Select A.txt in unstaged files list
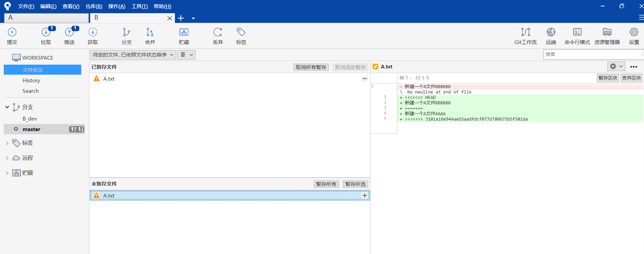Viewport: 644px width, 254px height. [230, 195]
